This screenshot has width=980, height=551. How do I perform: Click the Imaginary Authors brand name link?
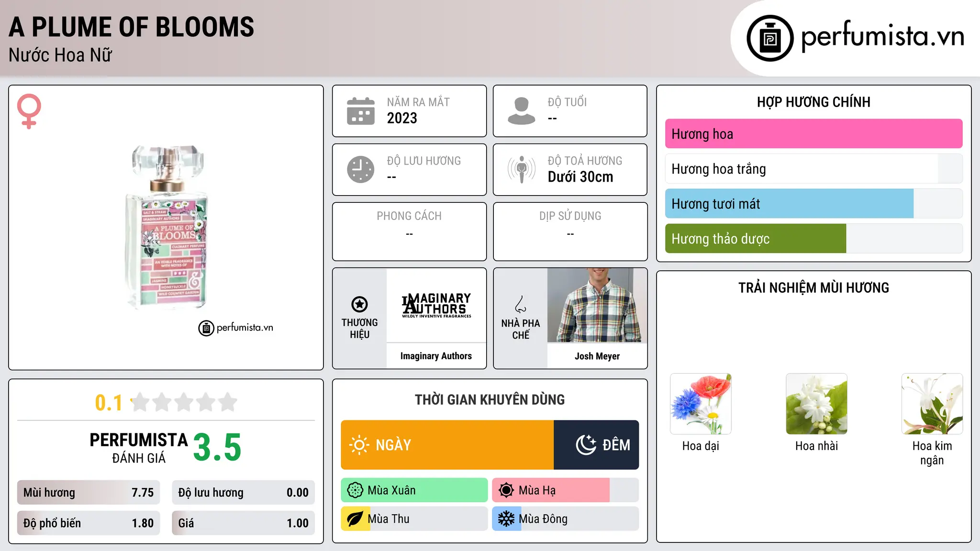[436, 356]
